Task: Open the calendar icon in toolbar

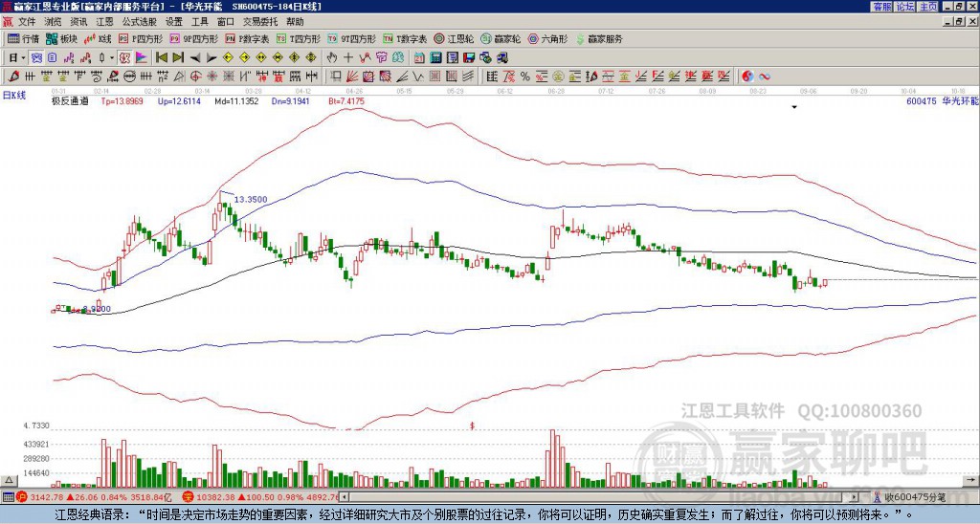Action: coord(419,58)
